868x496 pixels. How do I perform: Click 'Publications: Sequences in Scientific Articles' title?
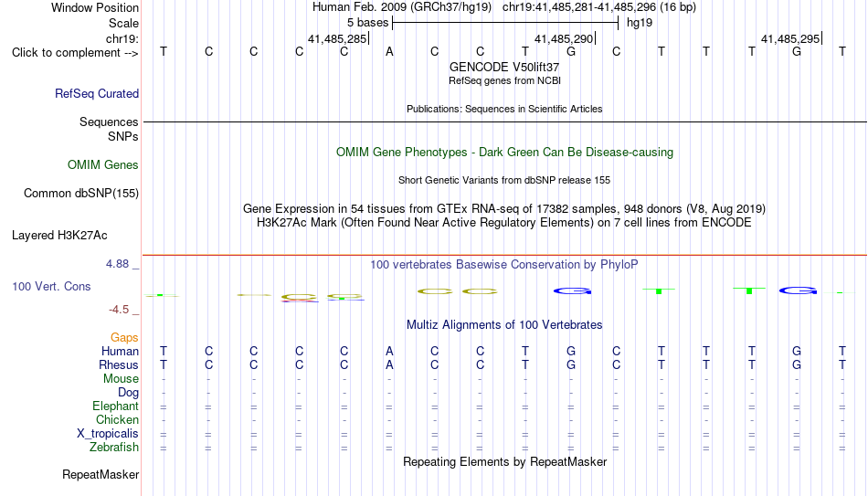tap(504, 109)
